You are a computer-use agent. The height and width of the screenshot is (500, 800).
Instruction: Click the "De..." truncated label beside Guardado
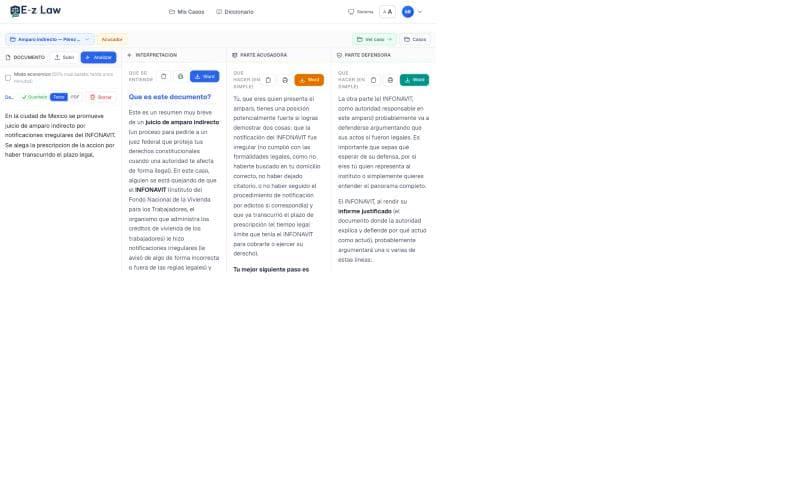9,97
